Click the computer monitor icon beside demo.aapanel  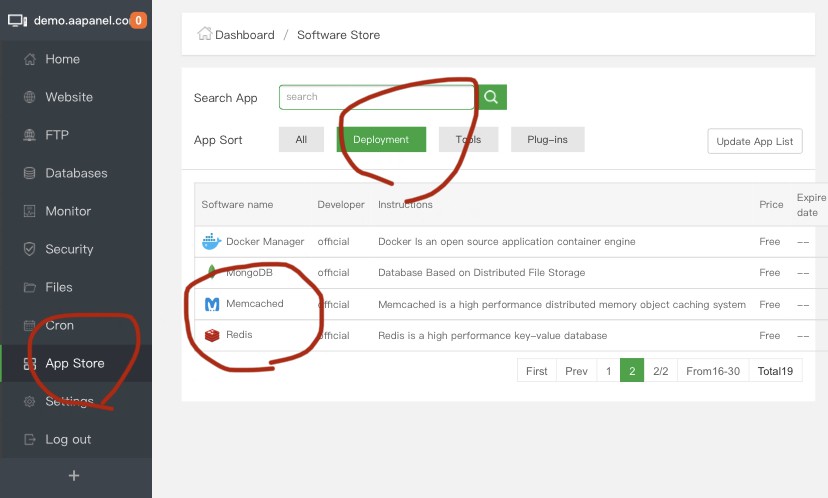coord(17,21)
